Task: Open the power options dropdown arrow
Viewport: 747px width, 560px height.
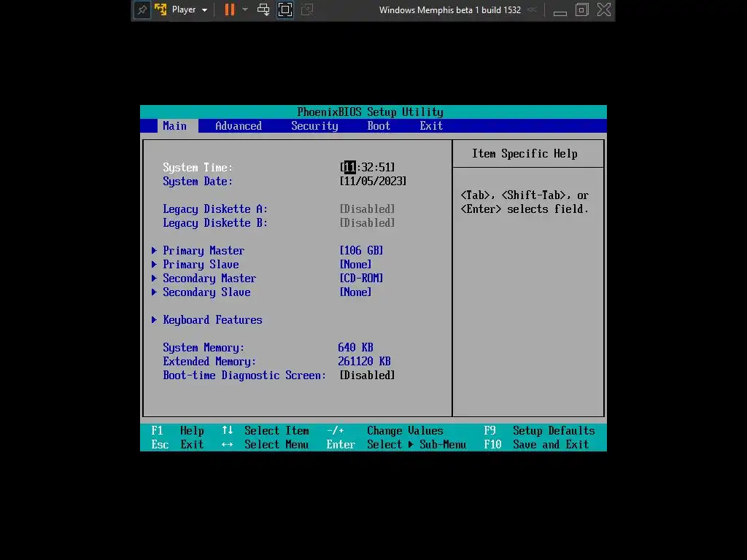Action: 245,9
